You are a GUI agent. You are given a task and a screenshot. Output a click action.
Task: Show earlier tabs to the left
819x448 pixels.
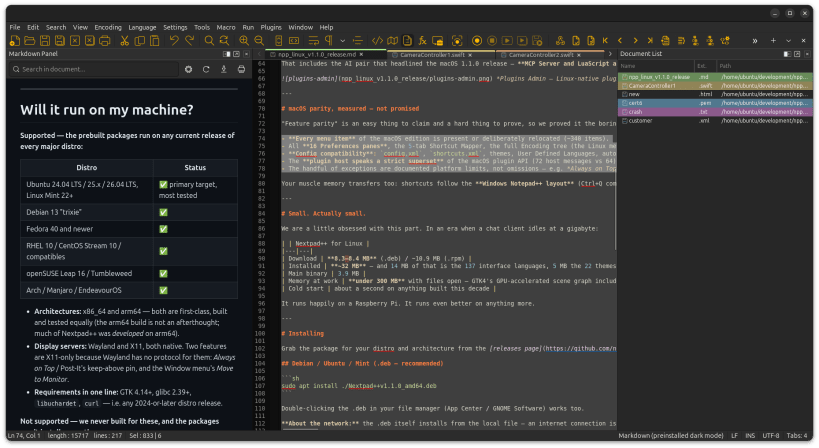(260, 54)
